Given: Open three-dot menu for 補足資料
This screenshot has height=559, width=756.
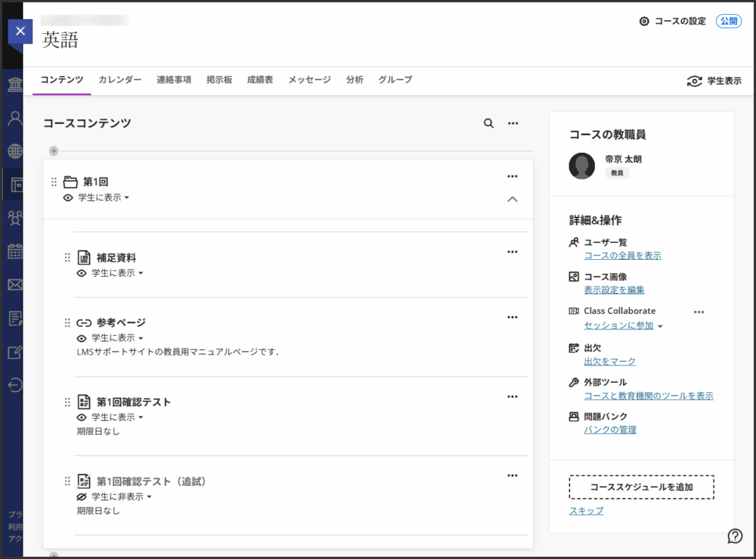Looking at the screenshot, I should pyautogui.click(x=512, y=252).
